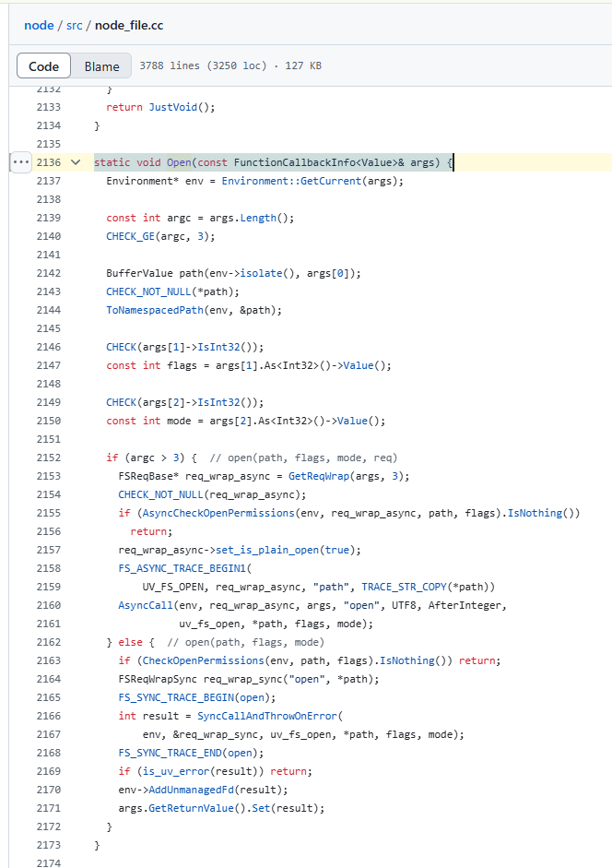Click FS_ASYNC_TRACE_BEGIN1 on line 2158
The height and width of the screenshot is (868, 612).
[182, 568]
